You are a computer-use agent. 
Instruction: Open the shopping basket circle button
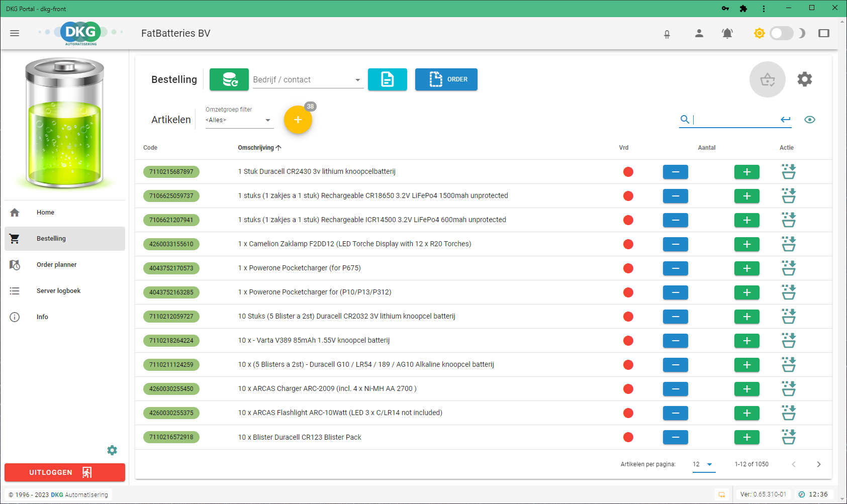[x=768, y=79]
